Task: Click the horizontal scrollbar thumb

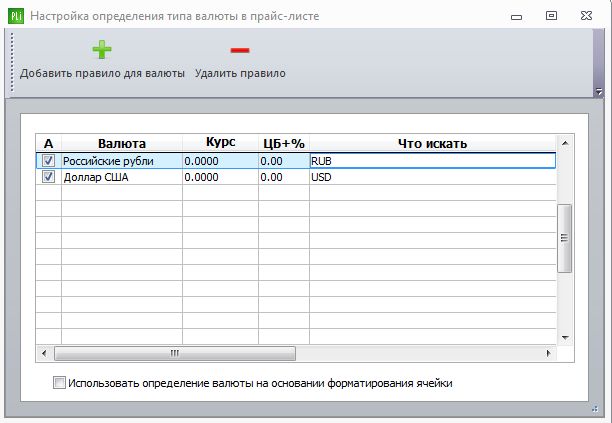Action: (x=174, y=353)
